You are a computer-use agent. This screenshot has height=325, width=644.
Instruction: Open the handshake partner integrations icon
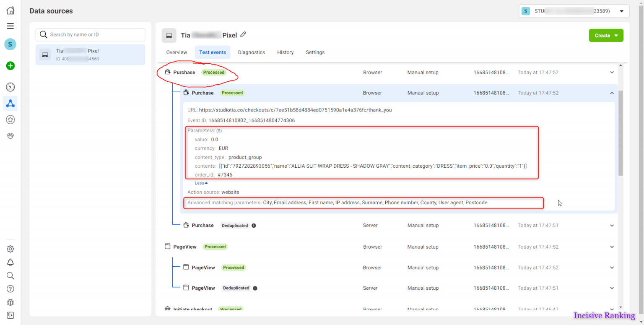10,136
